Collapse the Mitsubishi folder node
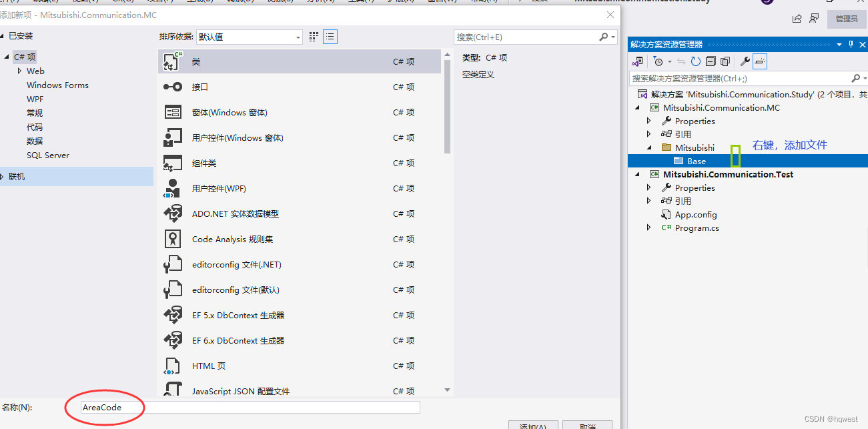This screenshot has height=429, width=868. [x=648, y=147]
